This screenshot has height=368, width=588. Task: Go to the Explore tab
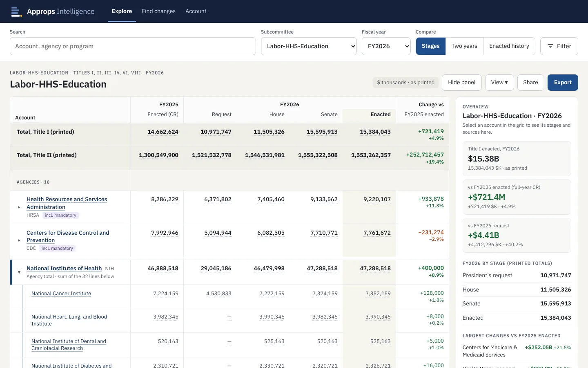[122, 11]
